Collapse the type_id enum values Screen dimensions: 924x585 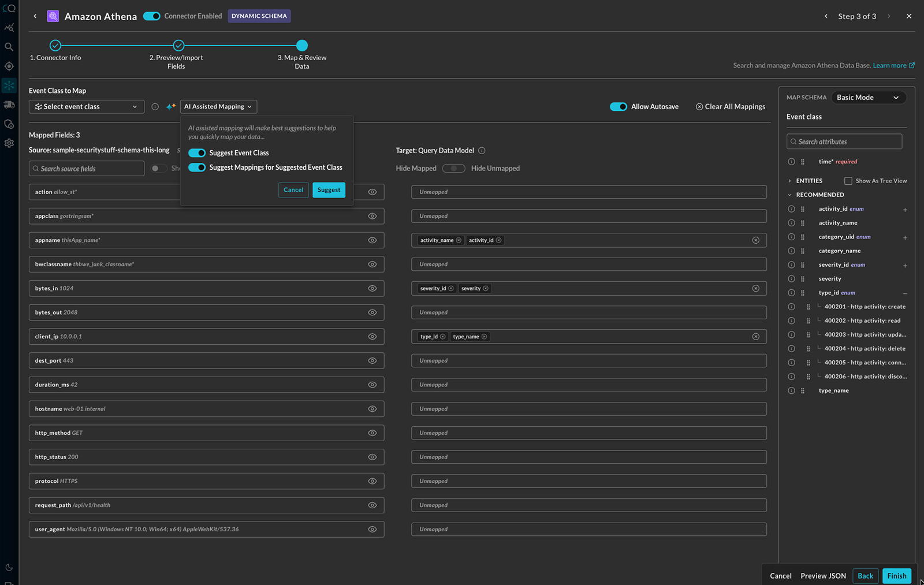click(905, 293)
